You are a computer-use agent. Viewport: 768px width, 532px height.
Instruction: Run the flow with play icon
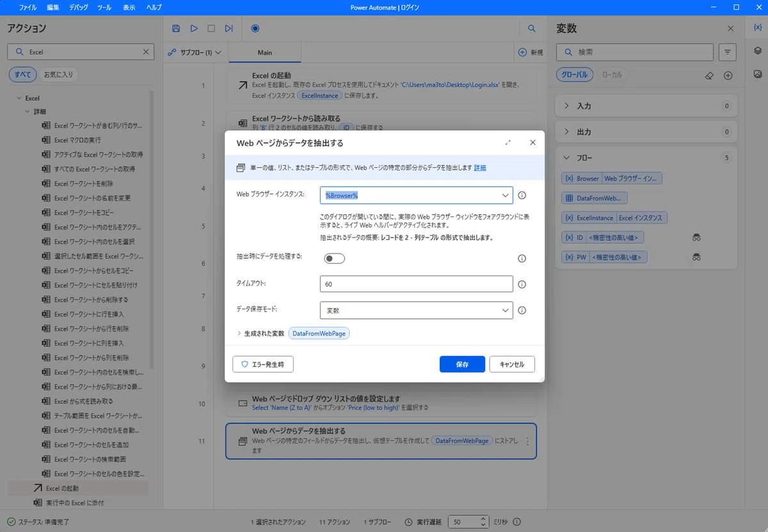[x=194, y=28]
